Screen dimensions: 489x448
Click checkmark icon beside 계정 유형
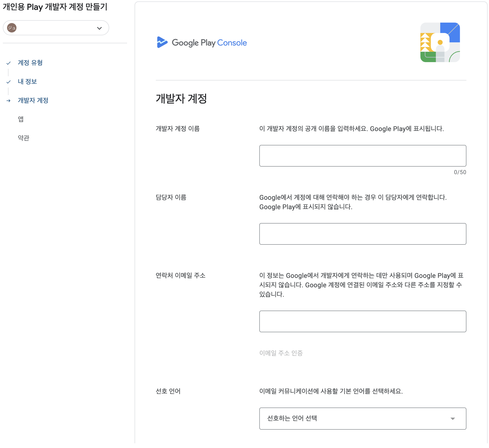(8, 63)
